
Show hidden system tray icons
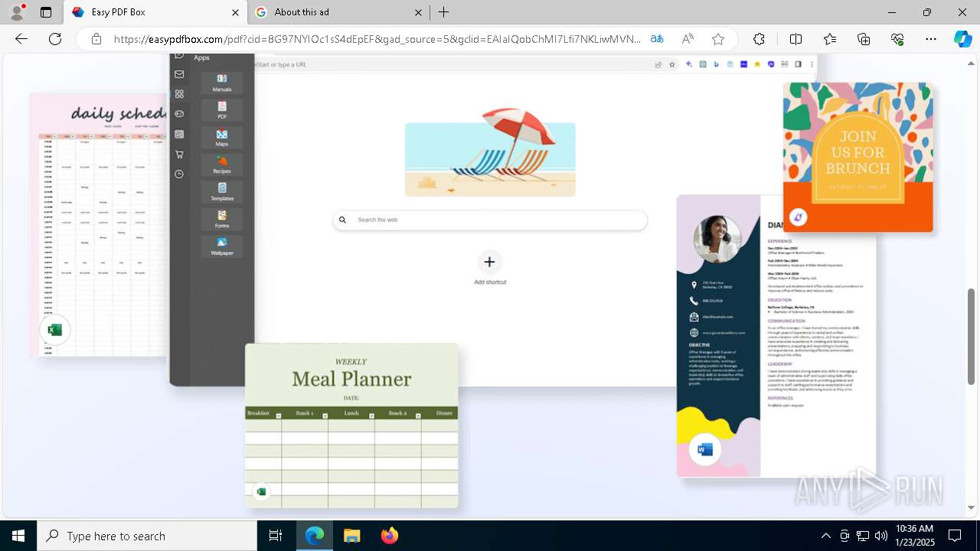825,536
